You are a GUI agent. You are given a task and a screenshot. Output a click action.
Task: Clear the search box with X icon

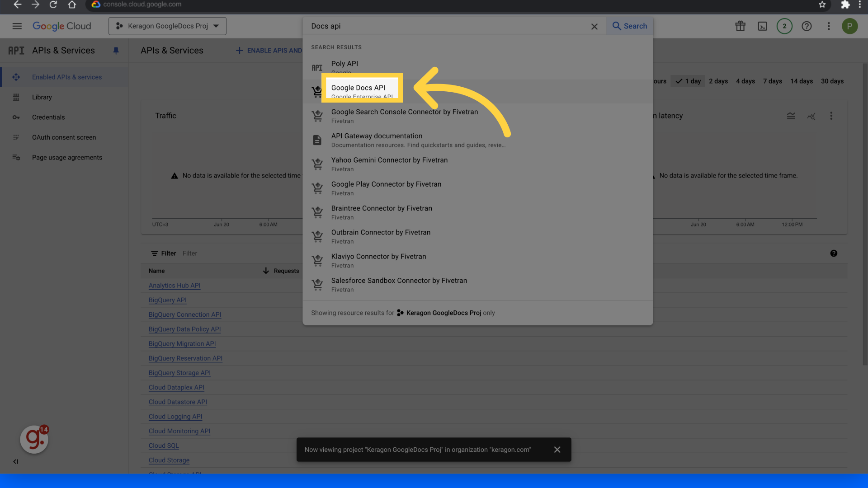pos(594,27)
